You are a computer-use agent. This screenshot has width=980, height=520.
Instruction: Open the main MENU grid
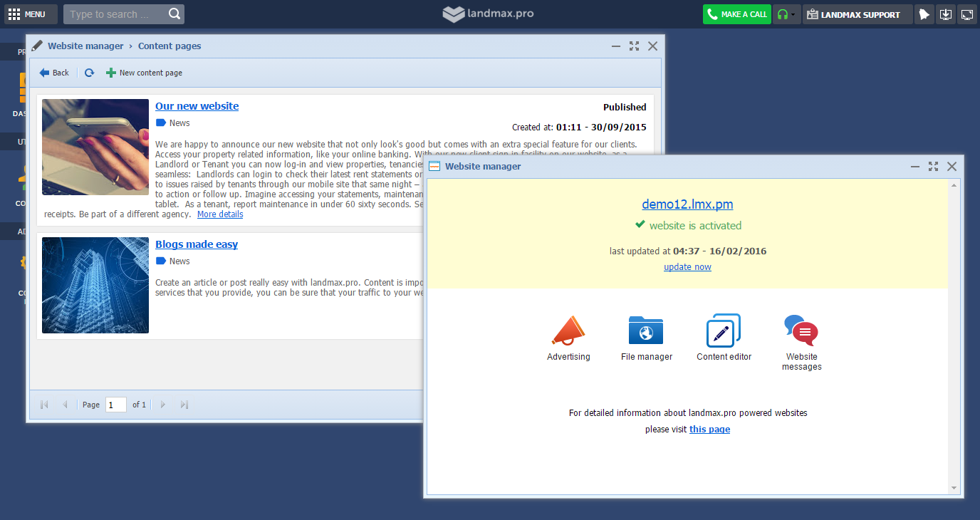click(26, 14)
